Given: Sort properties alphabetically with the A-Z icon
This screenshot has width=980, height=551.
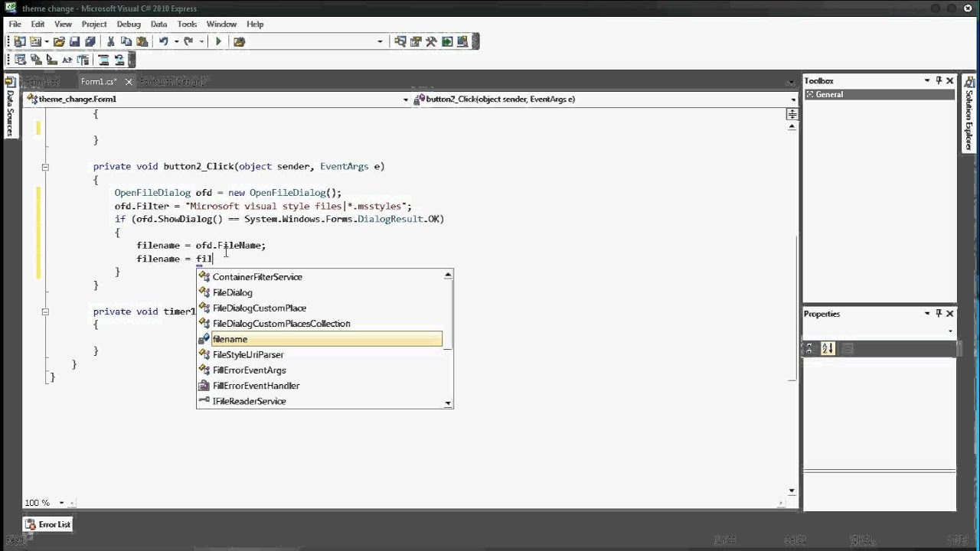Looking at the screenshot, I should pos(828,349).
